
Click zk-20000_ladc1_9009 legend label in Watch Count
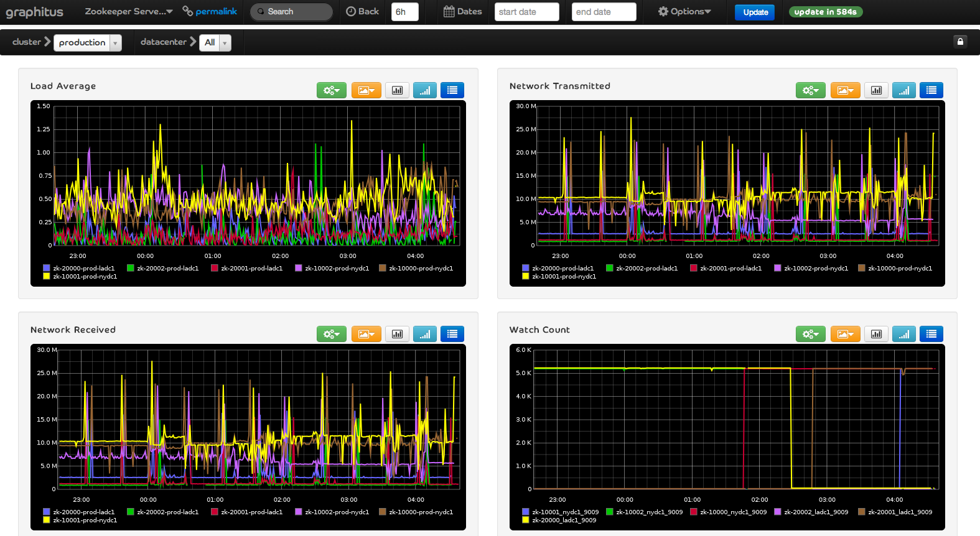564,520
